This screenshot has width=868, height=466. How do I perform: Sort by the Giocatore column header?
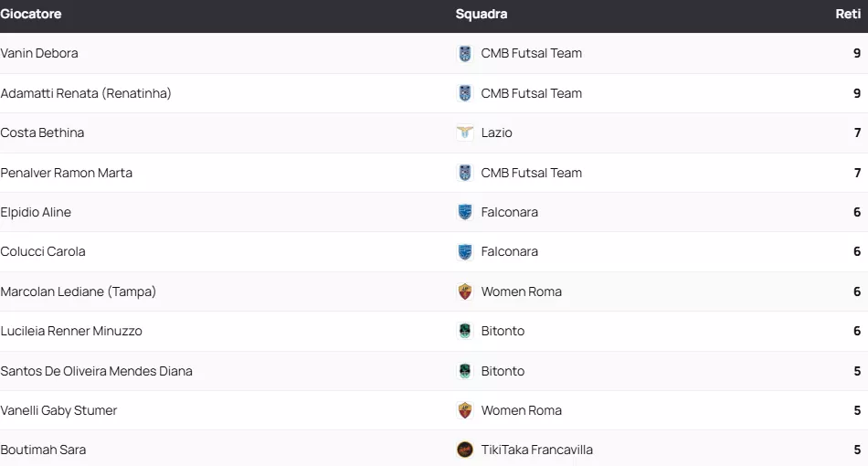[x=31, y=15]
